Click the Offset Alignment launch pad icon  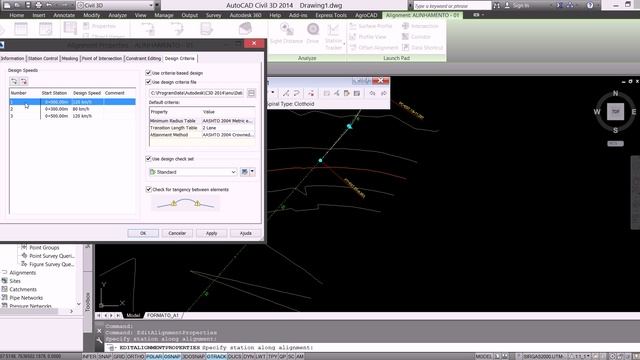click(353, 47)
